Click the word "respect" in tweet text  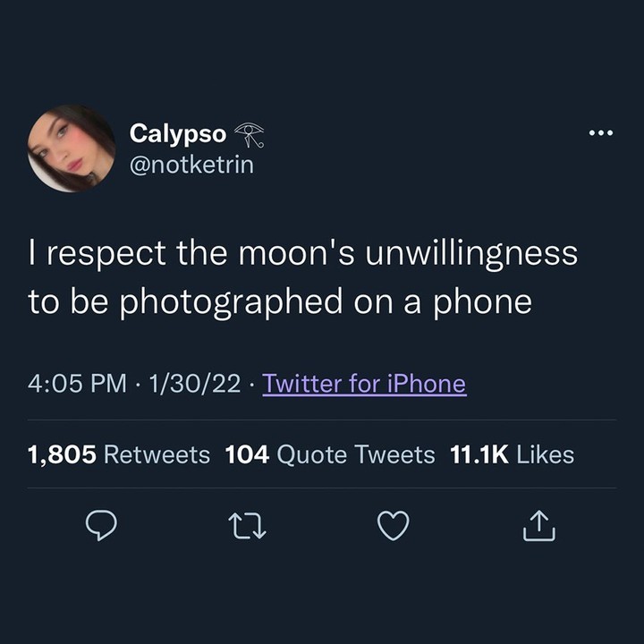click(106, 255)
